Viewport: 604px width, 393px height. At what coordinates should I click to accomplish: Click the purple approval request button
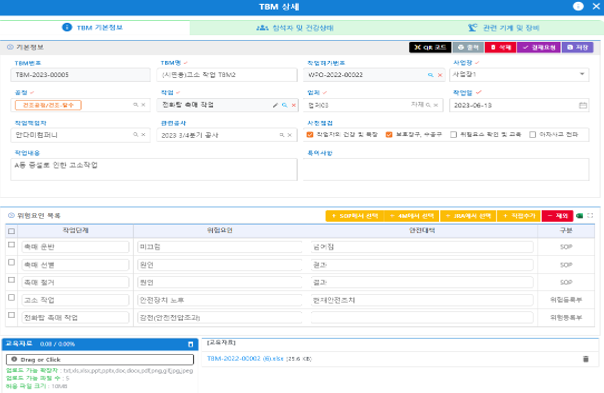(539, 47)
